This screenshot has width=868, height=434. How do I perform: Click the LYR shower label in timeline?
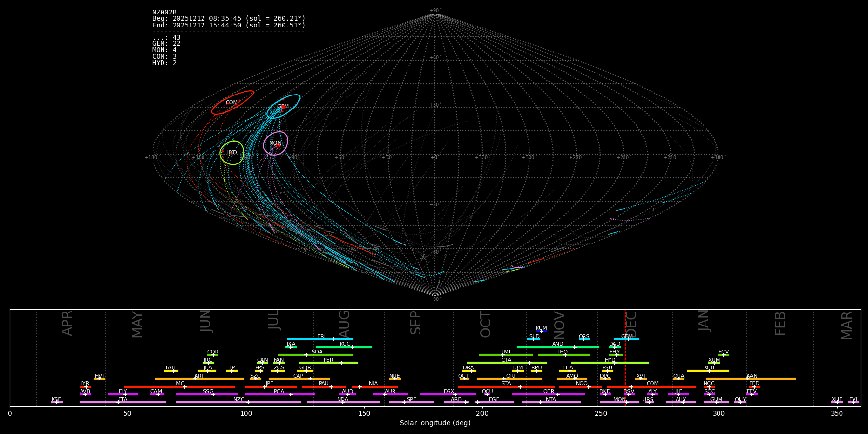tap(85, 384)
